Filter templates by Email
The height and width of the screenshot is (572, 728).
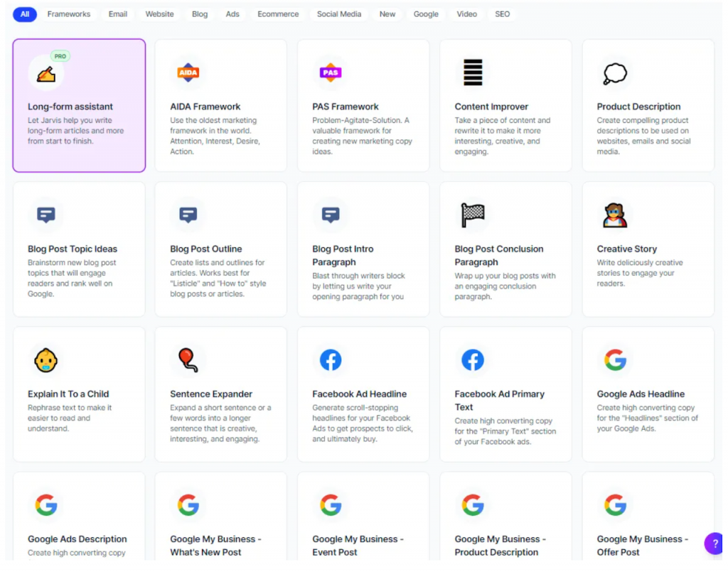point(118,14)
